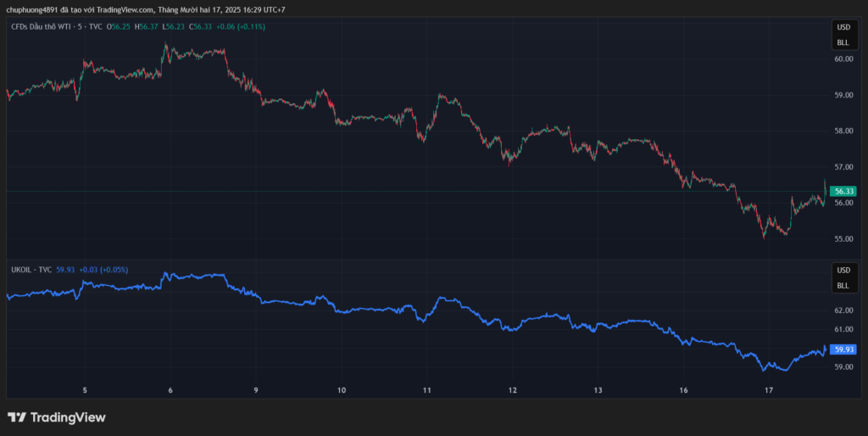The height and width of the screenshot is (436, 868).
Task: Click the 62.00 label on UKOIL price axis
Action: click(x=843, y=310)
